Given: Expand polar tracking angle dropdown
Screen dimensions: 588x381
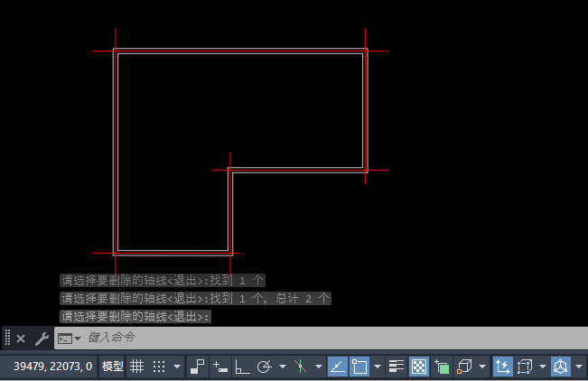Looking at the screenshot, I should [x=283, y=367].
